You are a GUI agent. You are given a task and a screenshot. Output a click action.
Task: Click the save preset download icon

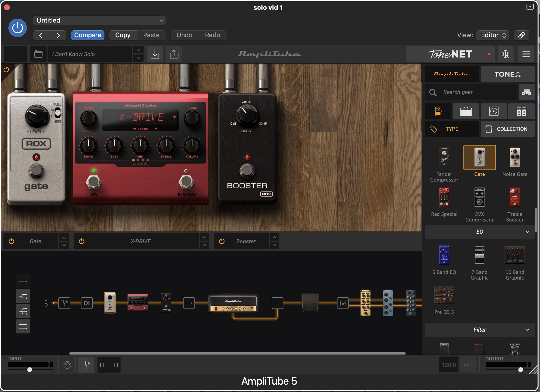[x=155, y=54]
